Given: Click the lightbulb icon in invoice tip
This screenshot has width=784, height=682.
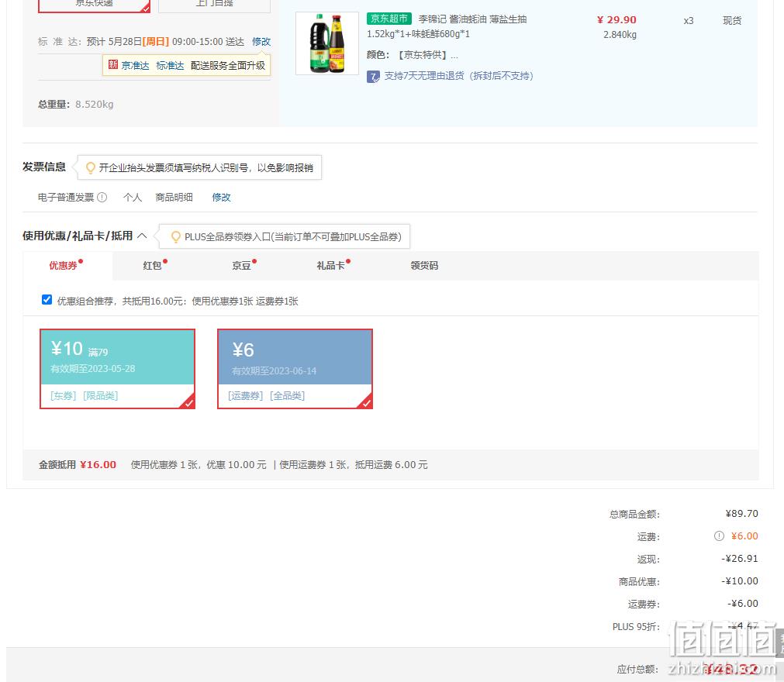Looking at the screenshot, I should (x=91, y=168).
